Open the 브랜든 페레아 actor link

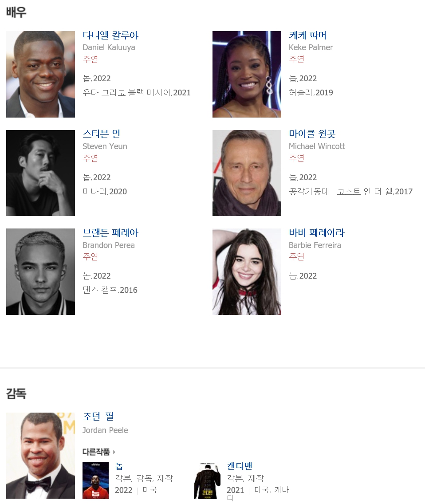tap(110, 233)
